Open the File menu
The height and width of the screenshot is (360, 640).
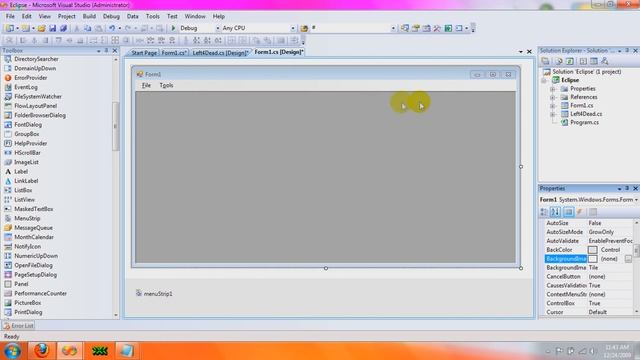(x=10, y=16)
